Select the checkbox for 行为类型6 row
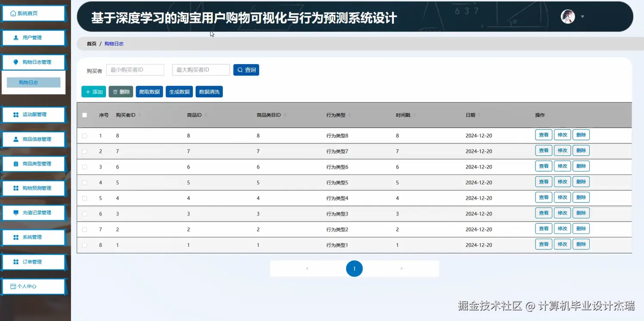Viewport: 644px width, 321px height. tap(84, 167)
